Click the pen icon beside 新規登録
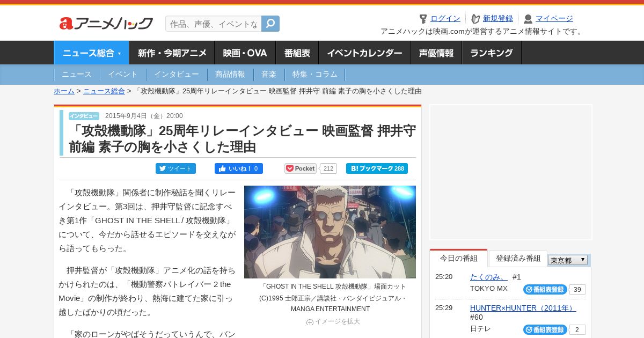This screenshot has width=644, height=338. click(475, 19)
